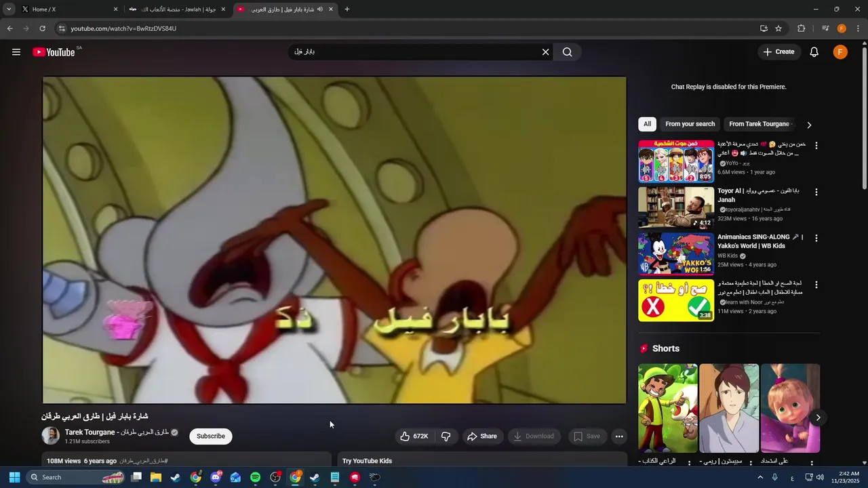The height and width of the screenshot is (488, 868).
Task: Open the taskbar volume control
Action: coord(820,477)
